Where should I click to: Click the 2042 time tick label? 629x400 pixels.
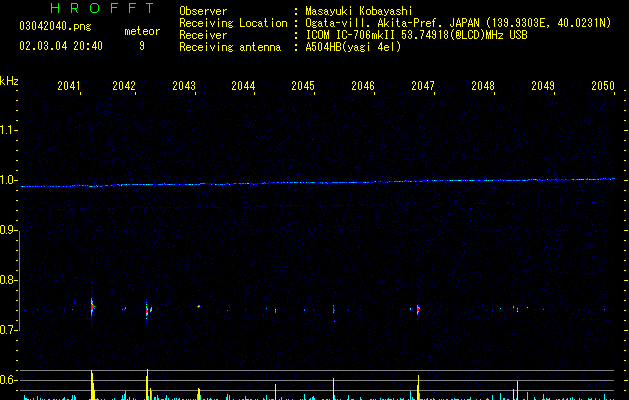[124, 86]
